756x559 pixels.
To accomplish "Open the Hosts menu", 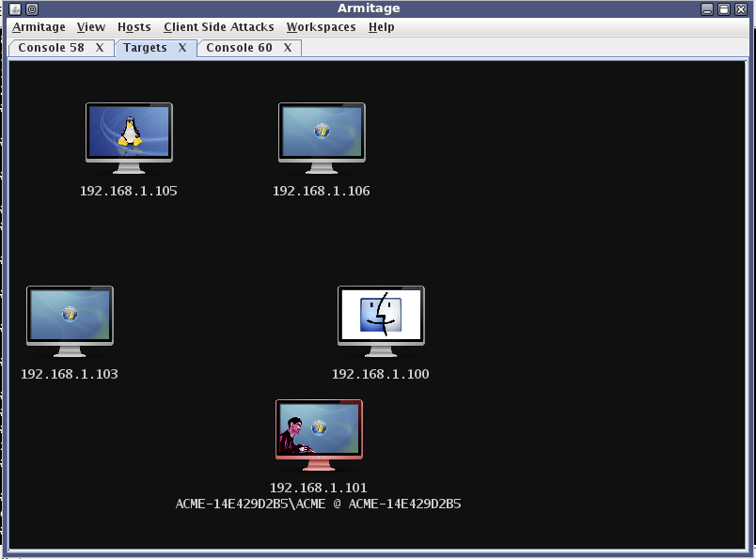I will pos(134,27).
